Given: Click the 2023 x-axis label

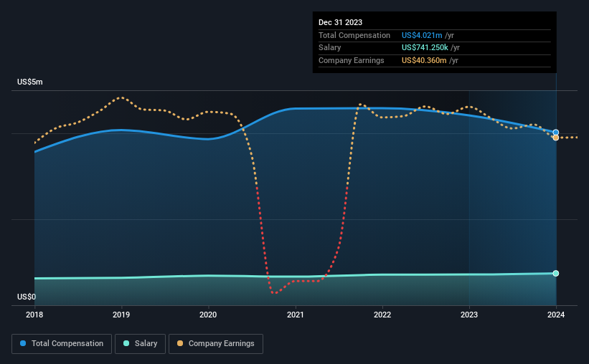Looking at the screenshot, I should 469,315.
